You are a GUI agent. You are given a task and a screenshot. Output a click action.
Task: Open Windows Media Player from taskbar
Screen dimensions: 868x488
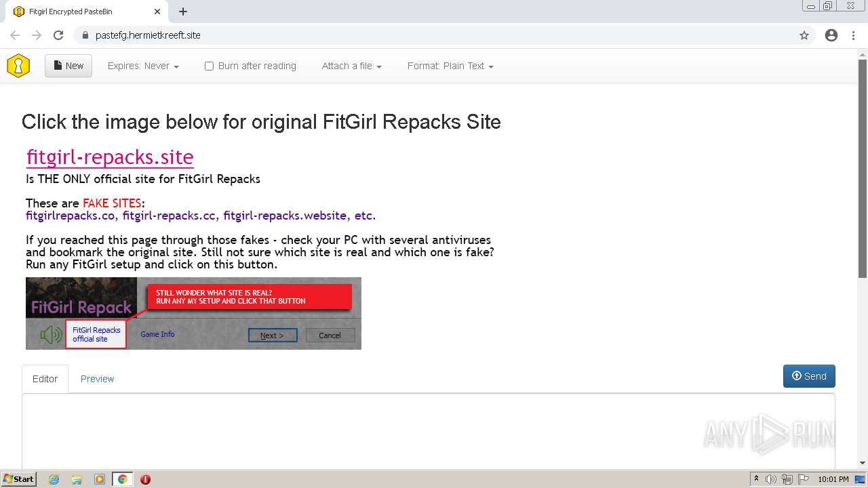(x=100, y=479)
